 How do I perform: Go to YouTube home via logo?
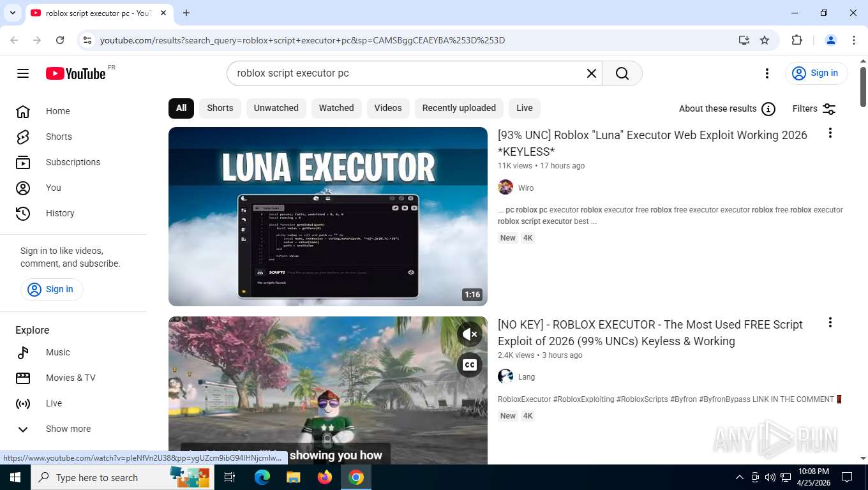tap(75, 73)
